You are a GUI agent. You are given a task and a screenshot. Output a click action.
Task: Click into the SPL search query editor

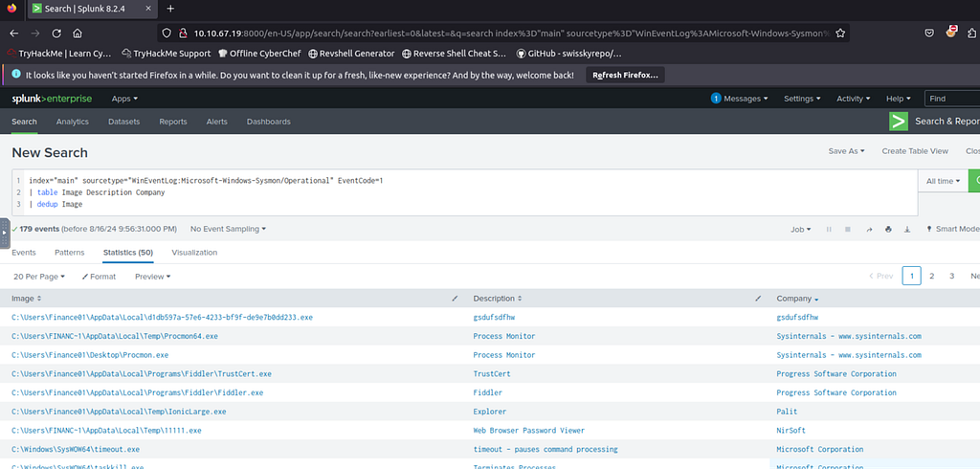click(465, 192)
